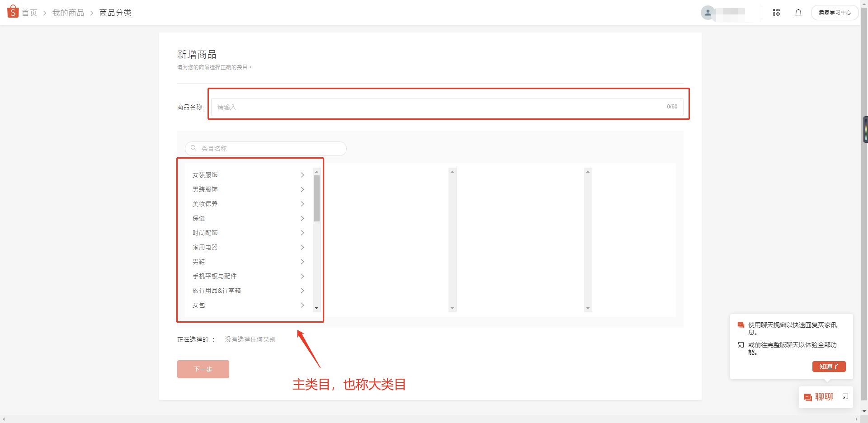
Task: Click the category list scrollbar thumb
Action: (316, 198)
